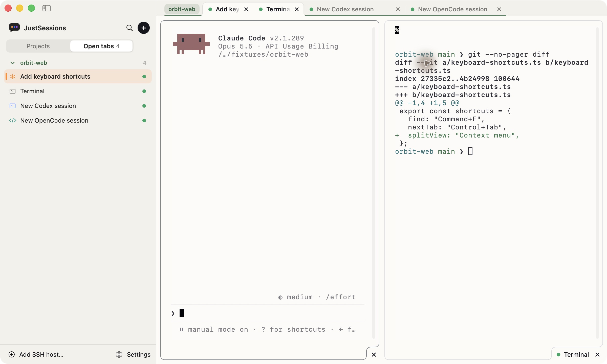Click the terminal icon next to Terminal row

13,91
